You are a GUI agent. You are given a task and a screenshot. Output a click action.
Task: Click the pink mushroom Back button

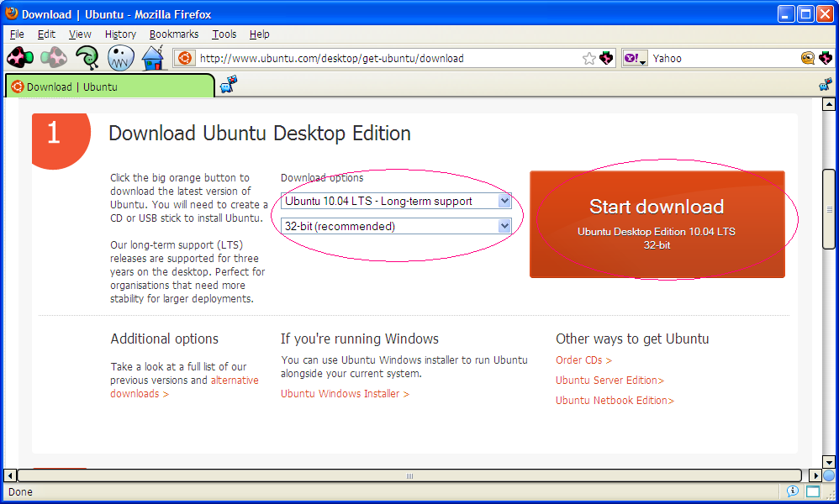20,58
